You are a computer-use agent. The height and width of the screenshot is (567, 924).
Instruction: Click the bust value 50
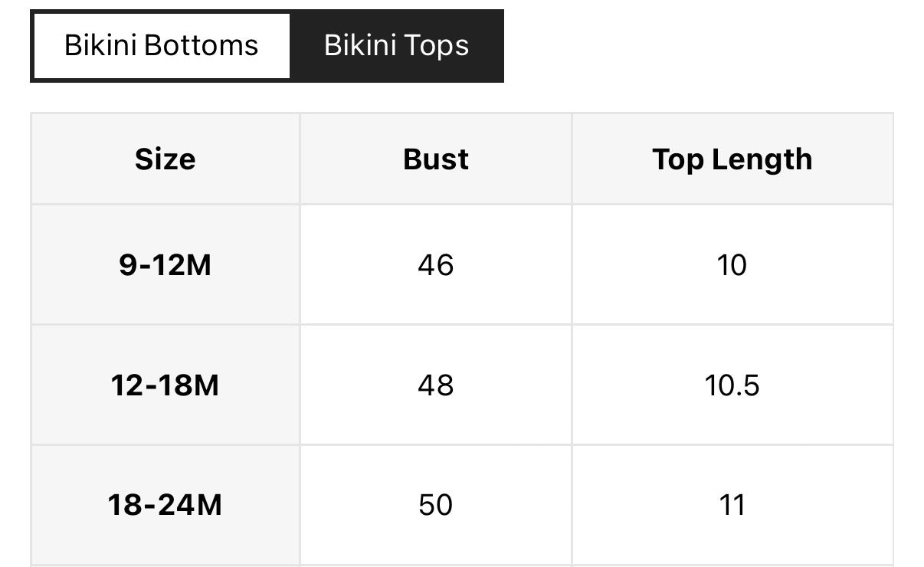pos(435,505)
